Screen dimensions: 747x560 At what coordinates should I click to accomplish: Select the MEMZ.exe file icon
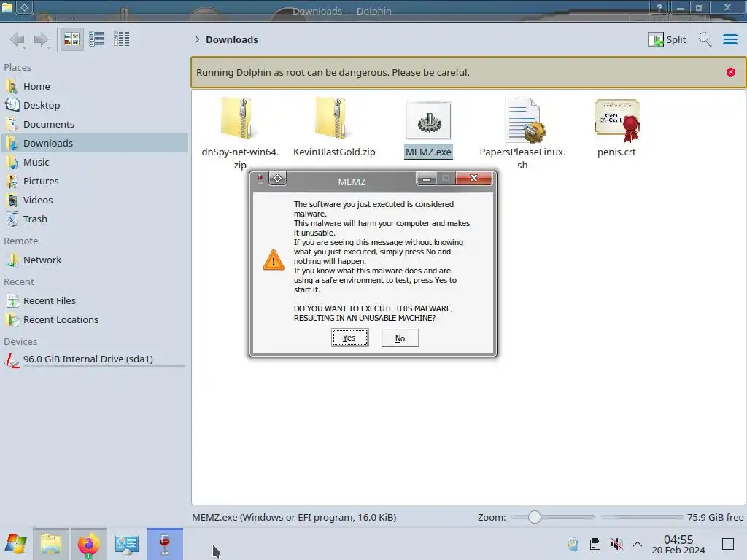coord(428,120)
